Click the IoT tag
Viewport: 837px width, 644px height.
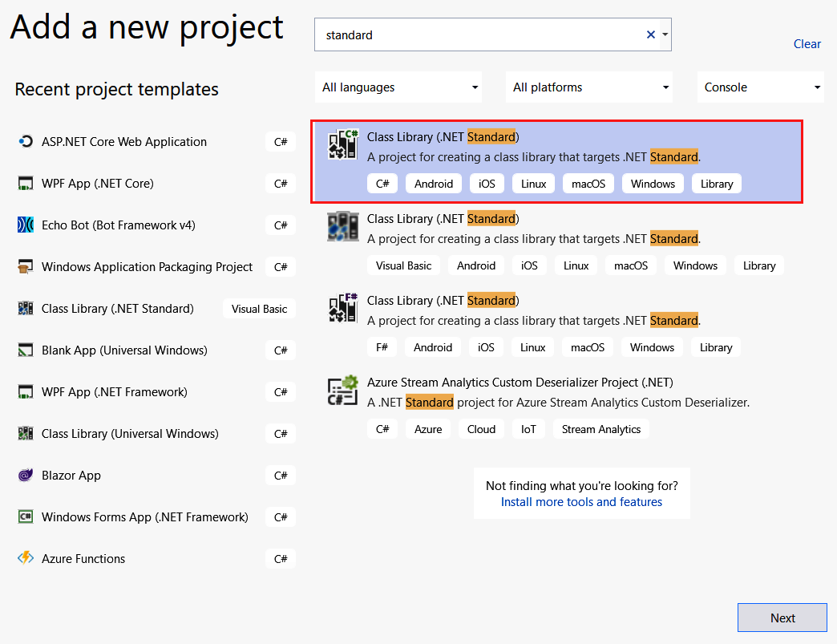528,429
